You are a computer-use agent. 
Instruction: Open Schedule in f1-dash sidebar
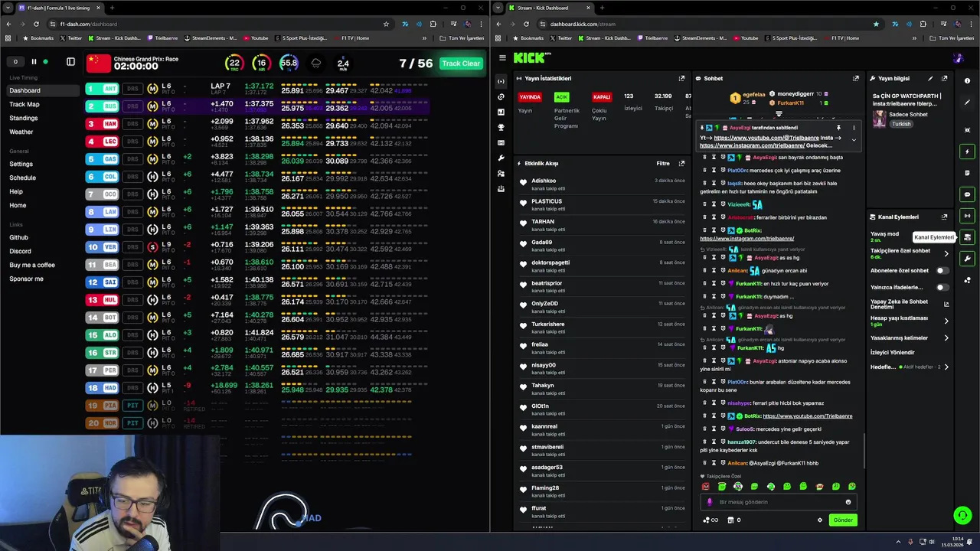click(x=22, y=178)
